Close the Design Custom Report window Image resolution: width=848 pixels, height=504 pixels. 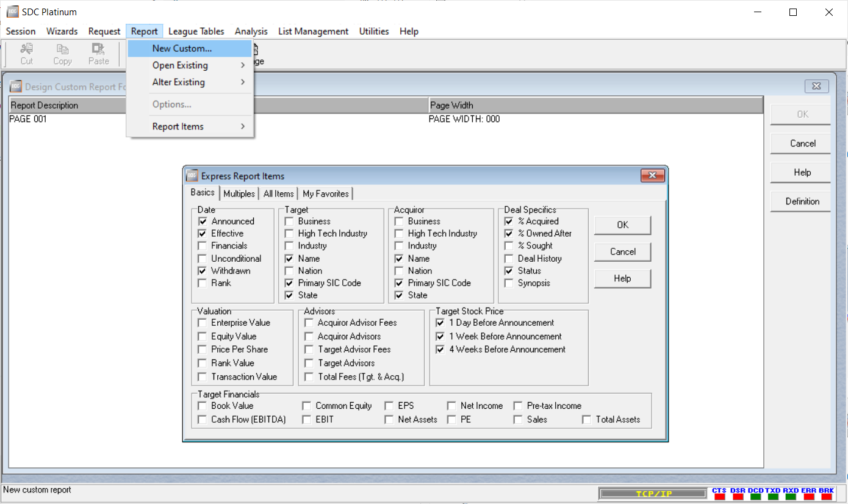(816, 86)
